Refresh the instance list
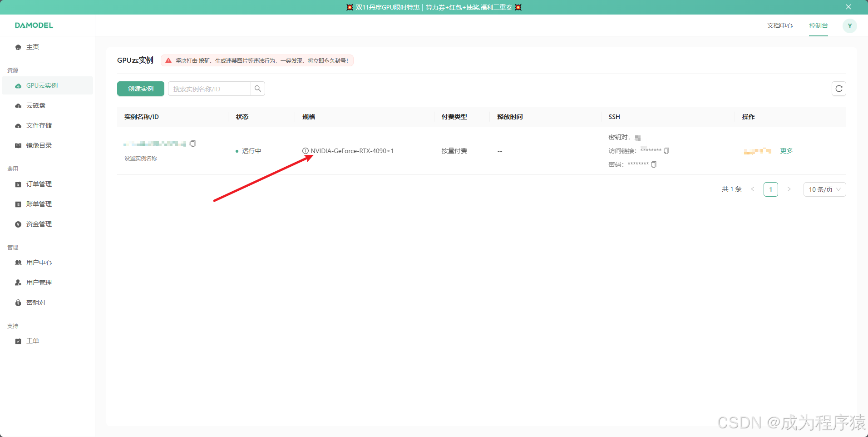 point(838,89)
